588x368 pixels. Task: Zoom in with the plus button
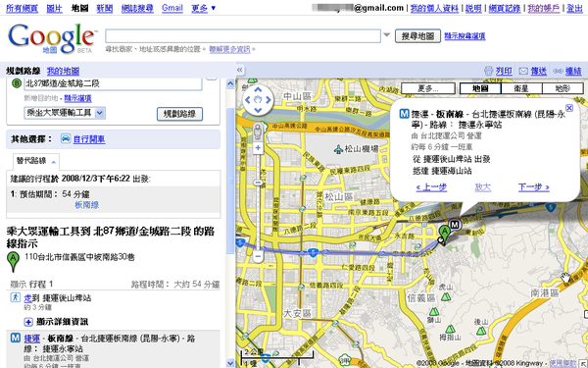[258, 148]
